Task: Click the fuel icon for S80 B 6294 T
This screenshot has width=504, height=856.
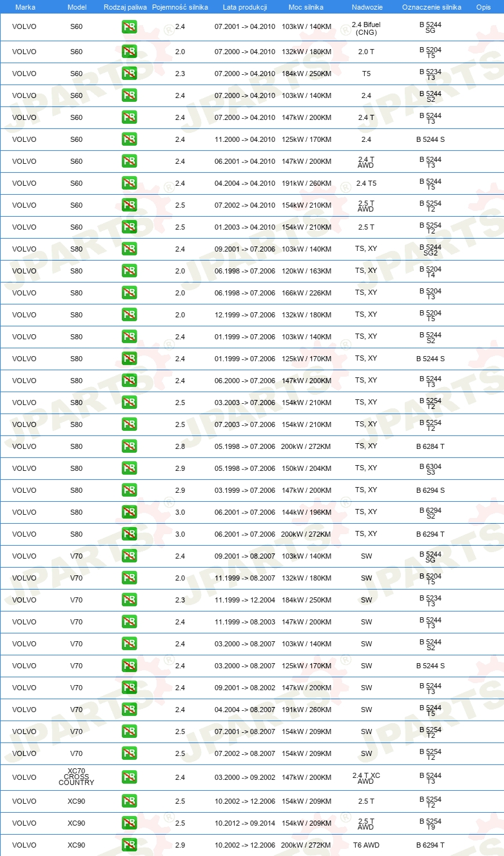Action: pos(129,534)
